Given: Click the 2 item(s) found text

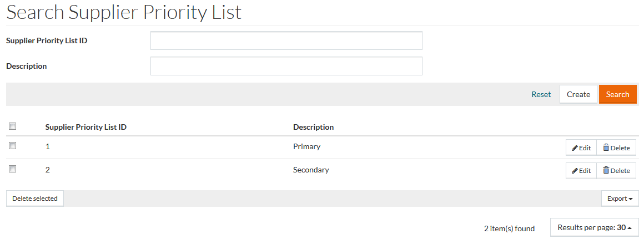Looking at the screenshot, I should [x=509, y=228].
